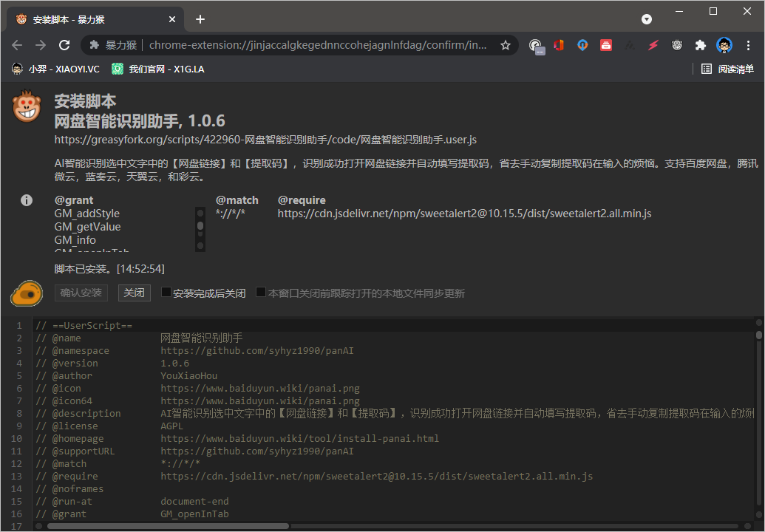Open Chrome three-dot main menu

tap(748, 45)
